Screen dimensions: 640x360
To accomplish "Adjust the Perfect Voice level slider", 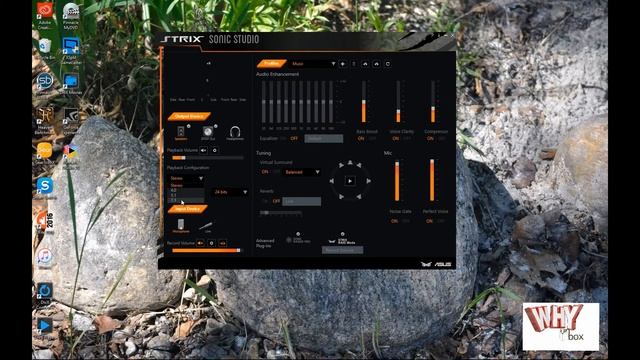I will (432, 180).
